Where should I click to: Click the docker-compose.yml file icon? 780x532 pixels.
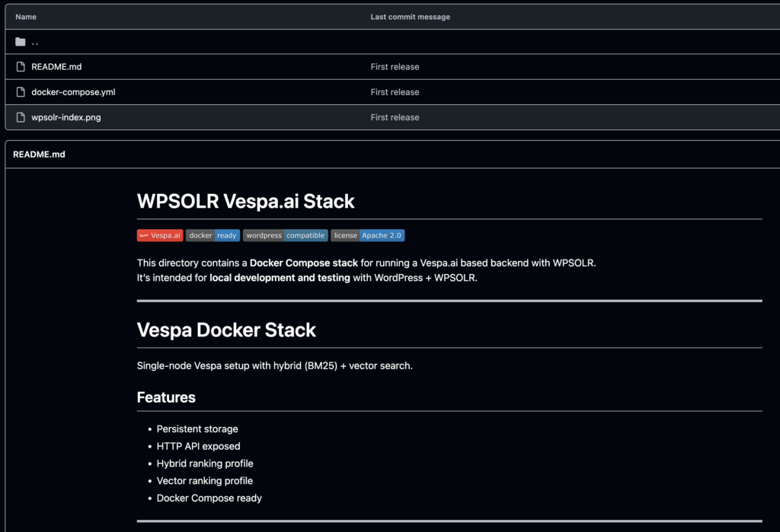coord(21,92)
